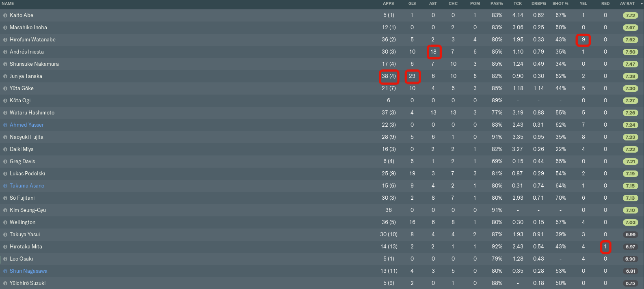Image resolution: width=644 pixels, height=289 pixels.
Task: Click info icon beside Kaito Abe
Action: [5, 15]
